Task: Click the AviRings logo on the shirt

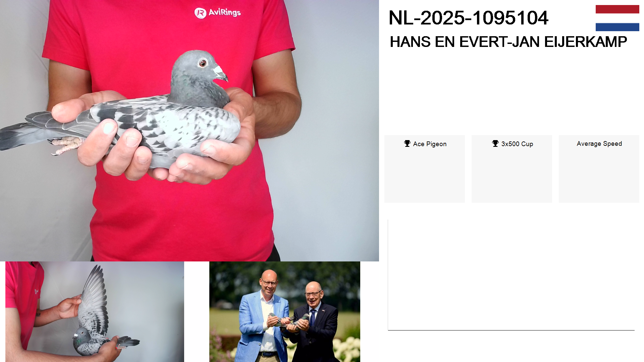Action: point(218,13)
